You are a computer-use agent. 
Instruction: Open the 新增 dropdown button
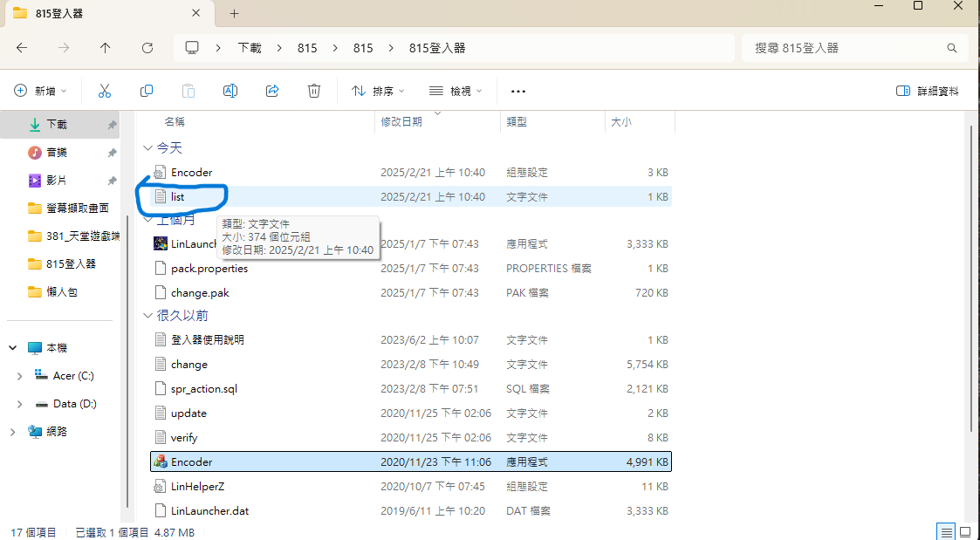[41, 92]
